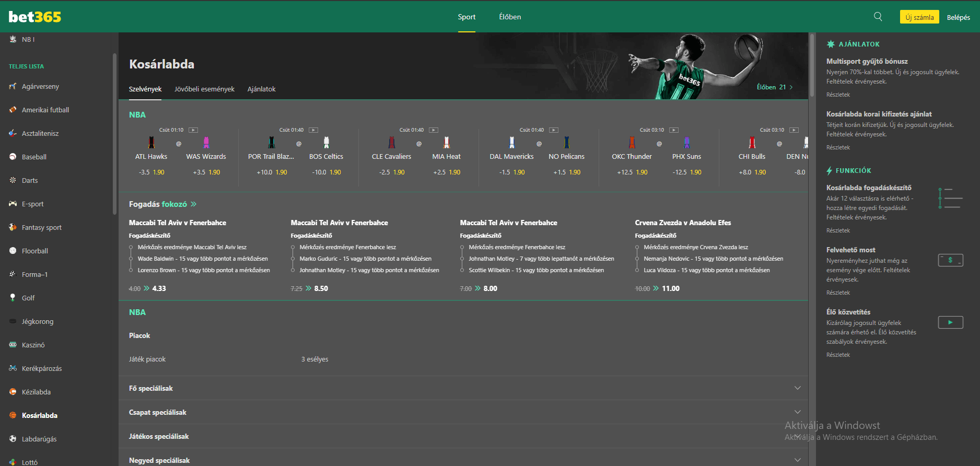Open Részletek under Kosárlabda korai kifizetés
The image size is (980, 466).
[x=838, y=147]
